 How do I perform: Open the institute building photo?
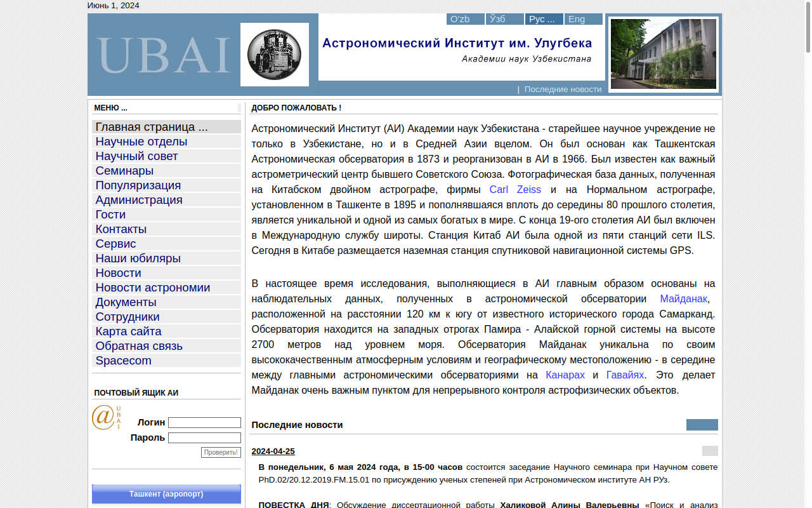[664, 54]
